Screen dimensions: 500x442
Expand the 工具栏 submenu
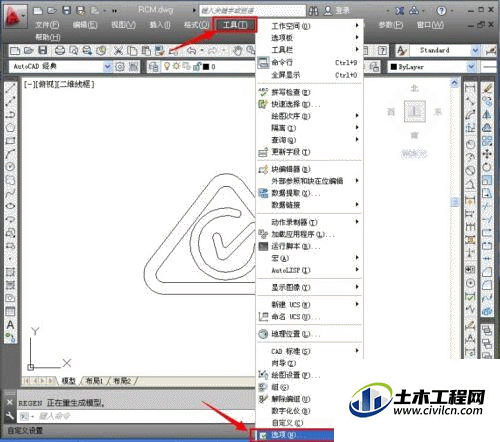[309, 50]
